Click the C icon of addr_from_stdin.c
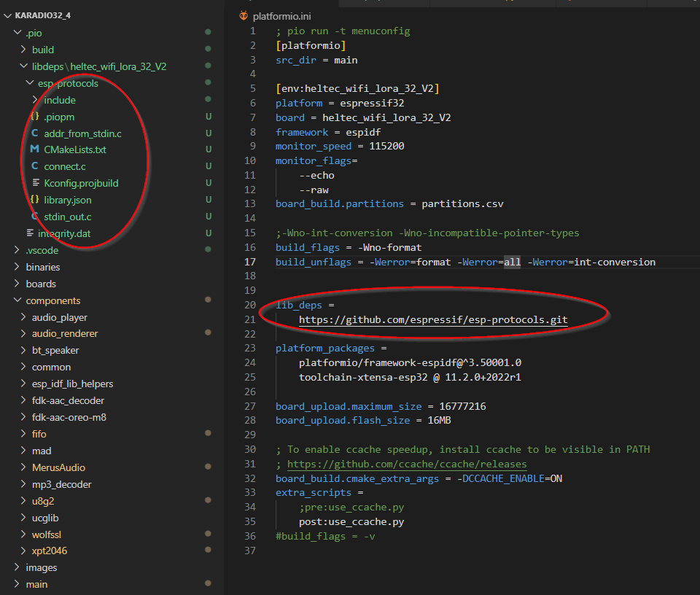This screenshot has width=700, height=595. [x=36, y=133]
